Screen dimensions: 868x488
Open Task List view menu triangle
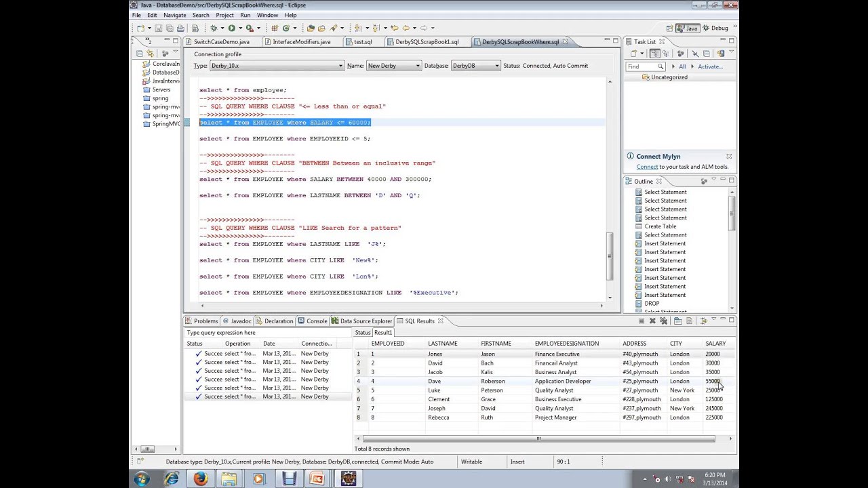[731, 51]
